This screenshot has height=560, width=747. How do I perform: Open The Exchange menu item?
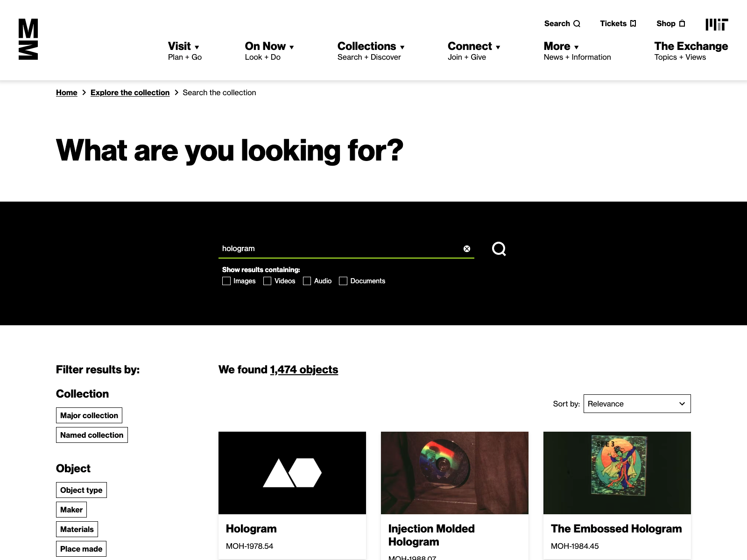tap(691, 47)
